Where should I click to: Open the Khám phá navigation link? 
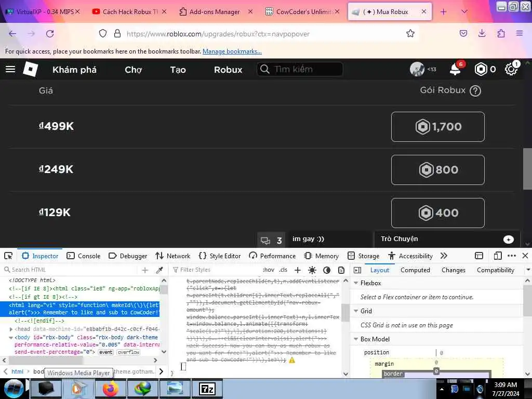click(74, 70)
